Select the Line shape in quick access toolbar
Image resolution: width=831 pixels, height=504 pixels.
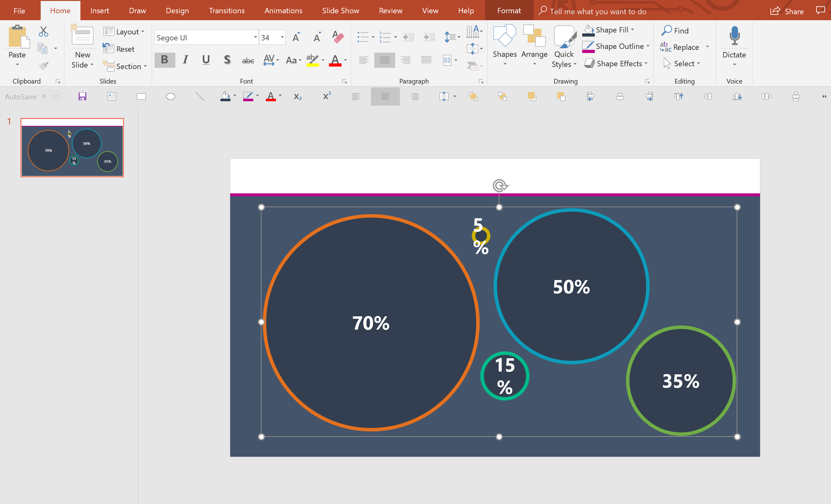(x=200, y=97)
